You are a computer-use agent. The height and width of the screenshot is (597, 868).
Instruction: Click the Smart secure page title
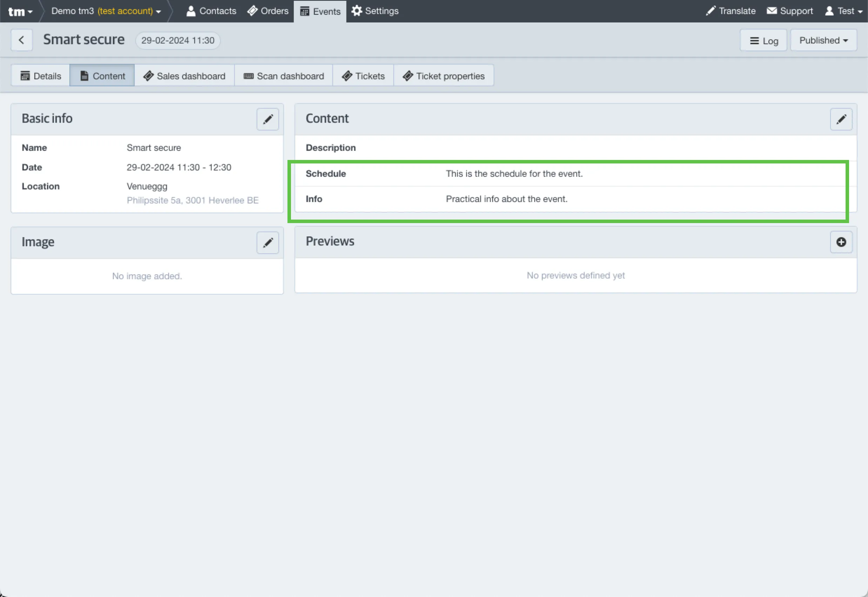[84, 40]
